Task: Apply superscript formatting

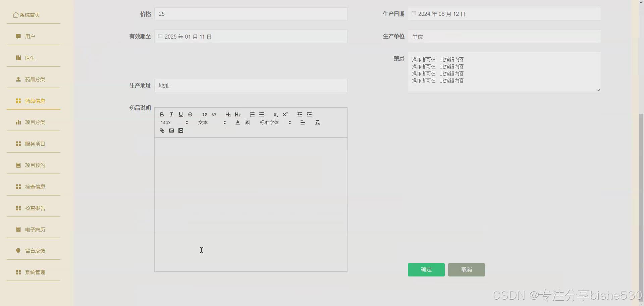Action: coord(285,114)
